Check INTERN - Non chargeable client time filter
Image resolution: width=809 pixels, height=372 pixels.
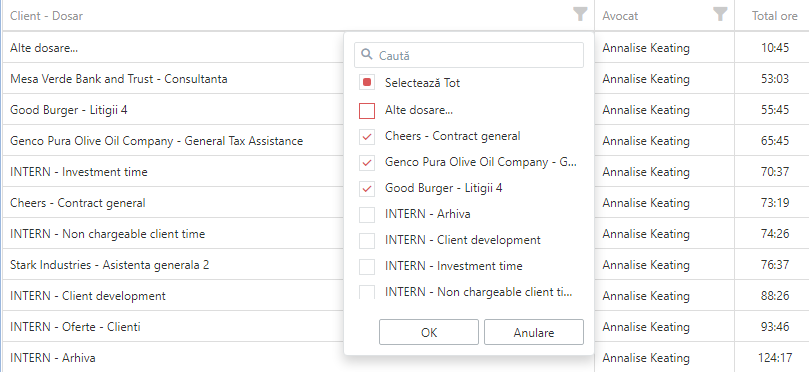pos(367,292)
